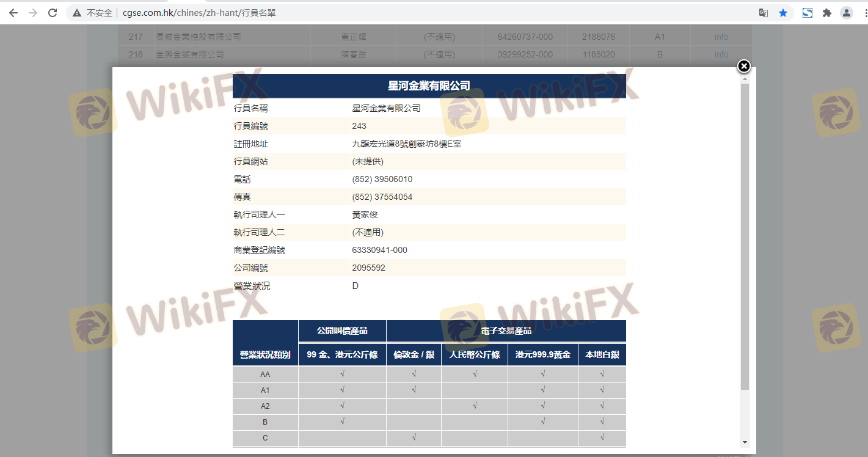Click the browser forward arrow

coord(33,13)
